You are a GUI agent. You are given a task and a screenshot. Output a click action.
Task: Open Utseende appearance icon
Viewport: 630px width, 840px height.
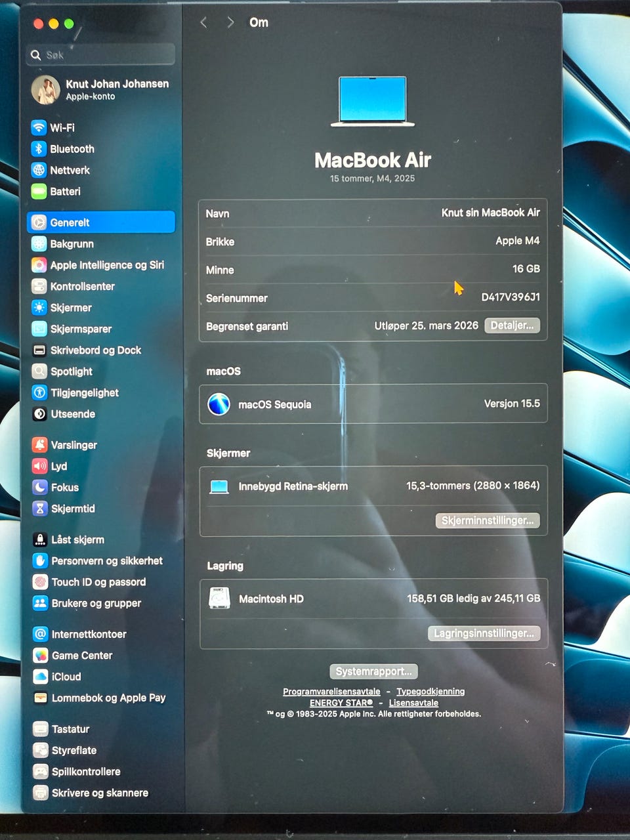click(39, 414)
